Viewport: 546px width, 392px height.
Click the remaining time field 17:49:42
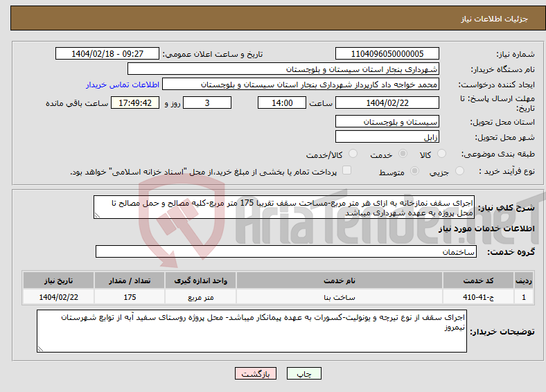(x=135, y=103)
